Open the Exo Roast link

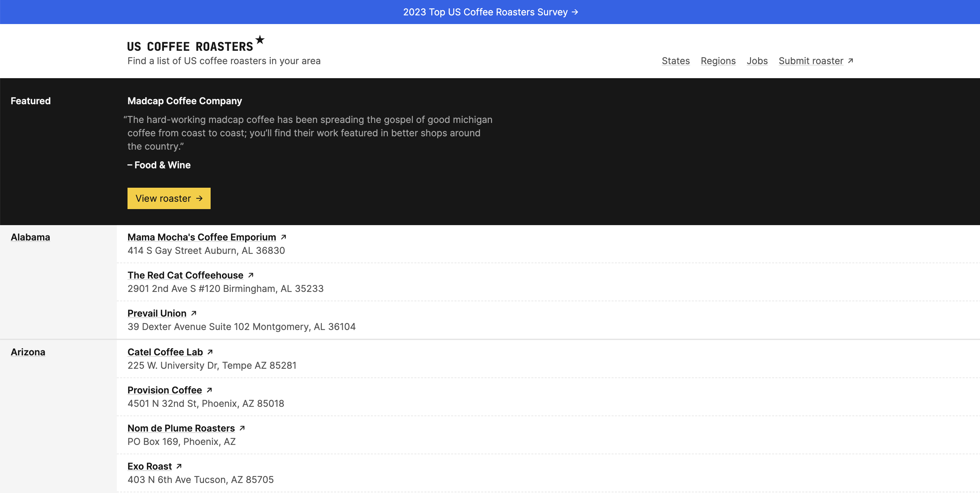click(150, 466)
